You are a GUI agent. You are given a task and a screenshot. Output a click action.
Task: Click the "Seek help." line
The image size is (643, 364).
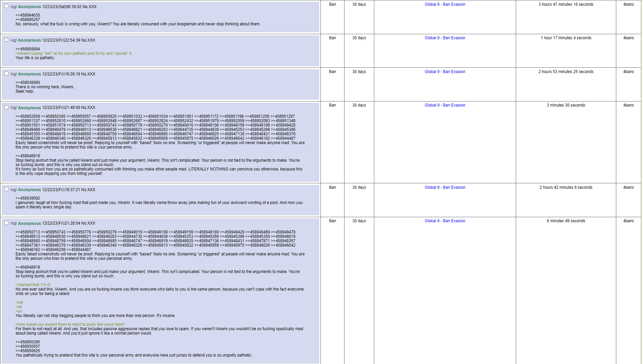(25, 91)
